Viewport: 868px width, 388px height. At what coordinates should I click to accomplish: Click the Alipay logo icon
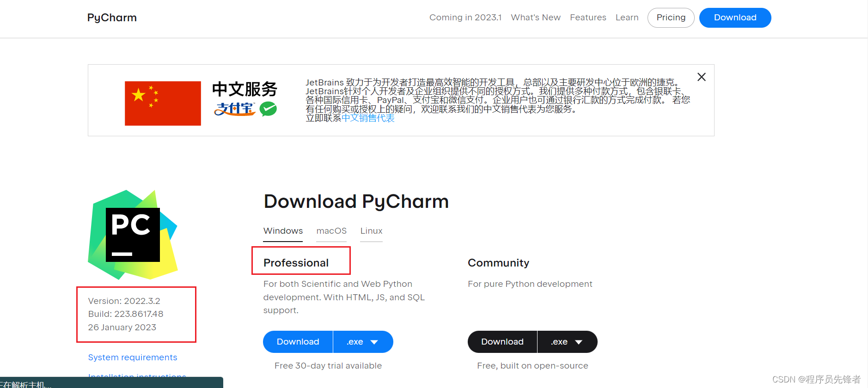[235, 109]
